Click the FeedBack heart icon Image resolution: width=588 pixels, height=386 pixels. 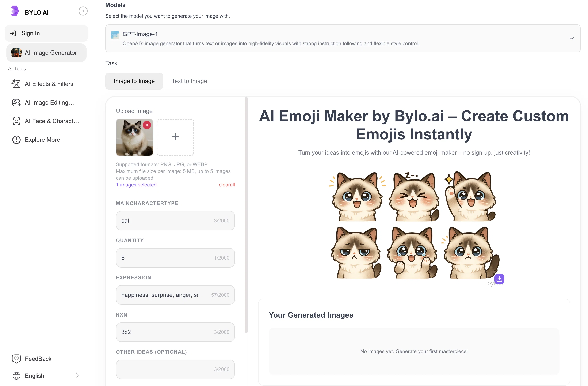[x=16, y=359]
